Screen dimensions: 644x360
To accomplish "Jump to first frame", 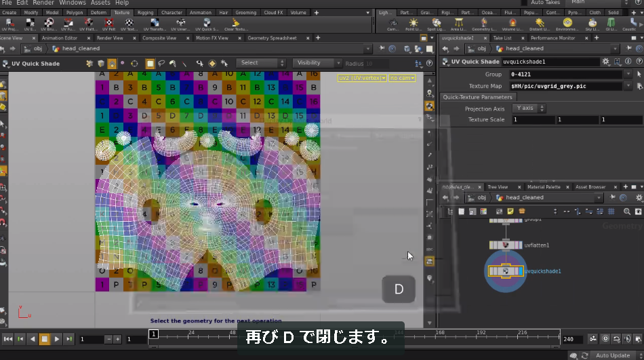I will point(8,339).
